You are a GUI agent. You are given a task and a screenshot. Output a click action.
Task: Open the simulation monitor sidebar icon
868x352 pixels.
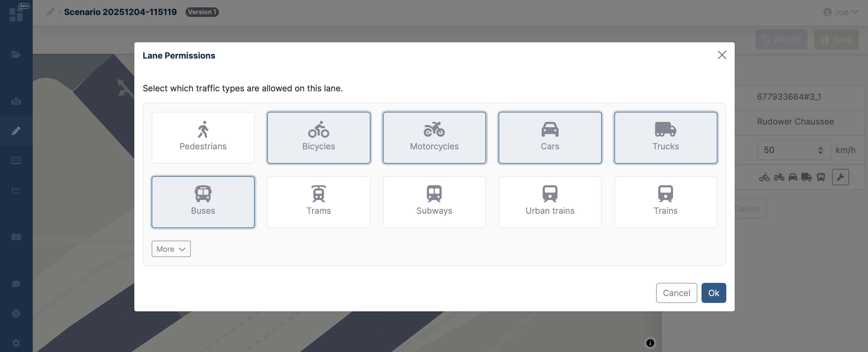16,160
